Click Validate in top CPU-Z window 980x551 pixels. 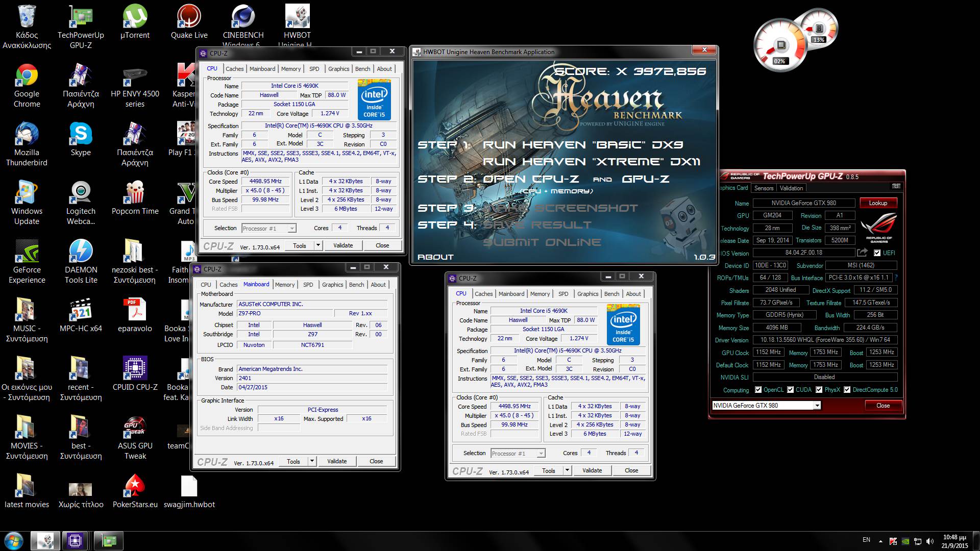tap(343, 245)
